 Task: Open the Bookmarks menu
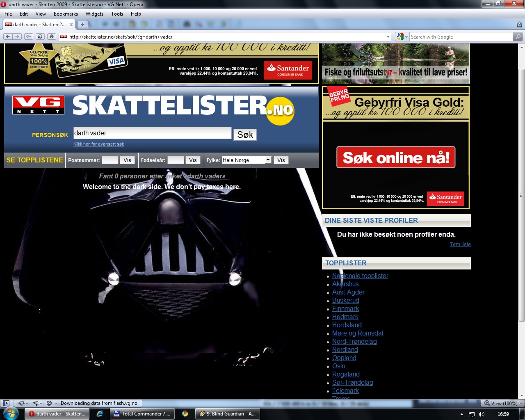pos(66,14)
